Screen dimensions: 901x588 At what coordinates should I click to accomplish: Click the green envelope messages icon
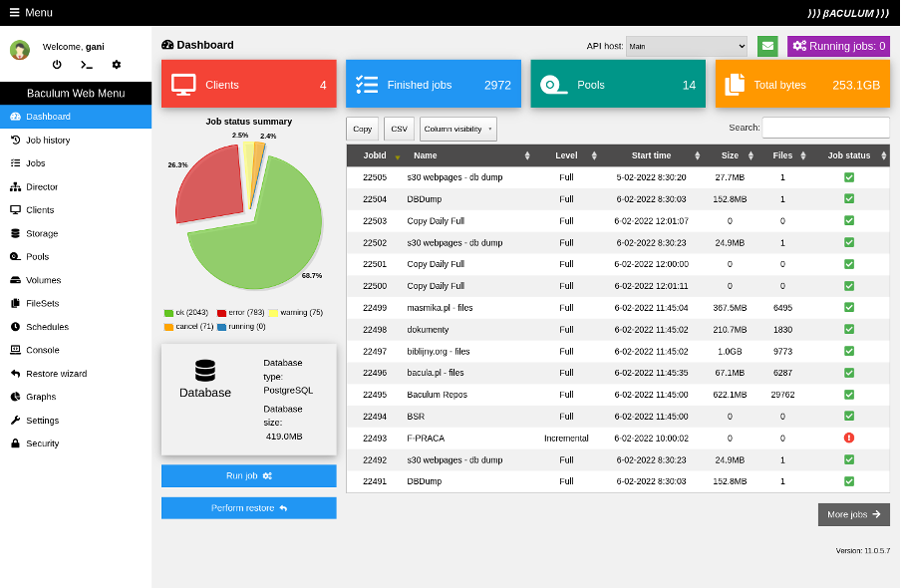pos(767,46)
